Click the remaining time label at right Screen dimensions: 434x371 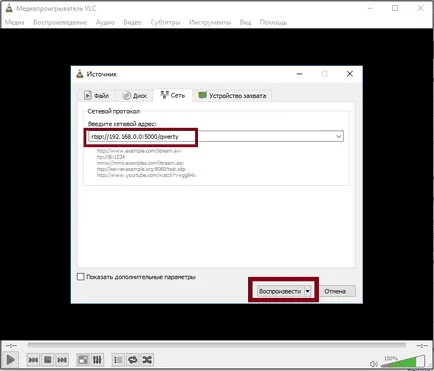tap(422, 346)
